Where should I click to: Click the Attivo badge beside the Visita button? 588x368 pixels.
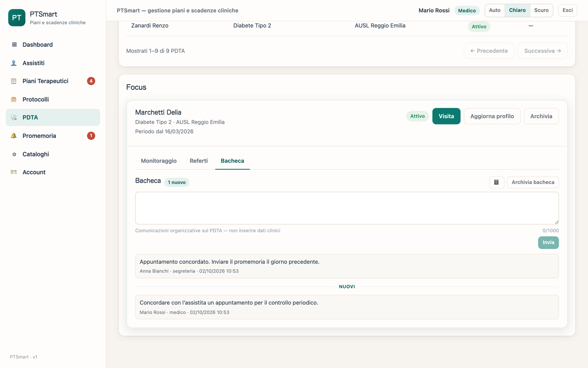pos(417,116)
